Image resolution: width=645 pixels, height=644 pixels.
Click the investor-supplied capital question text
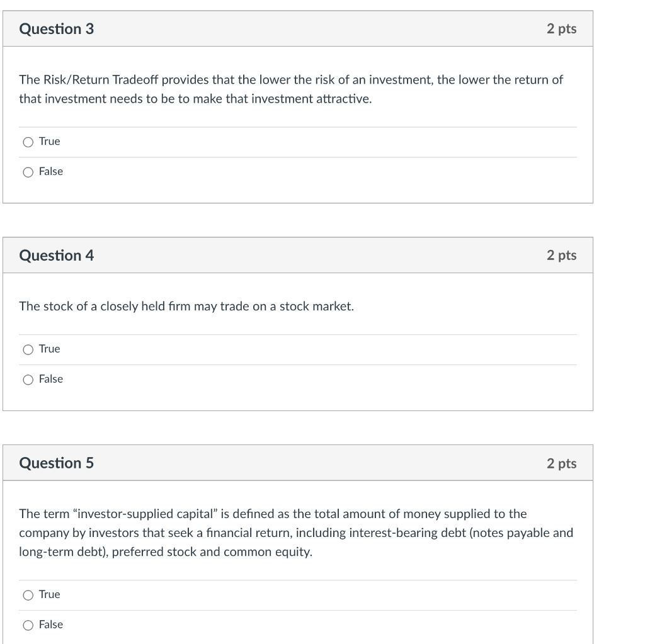(x=296, y=533)
